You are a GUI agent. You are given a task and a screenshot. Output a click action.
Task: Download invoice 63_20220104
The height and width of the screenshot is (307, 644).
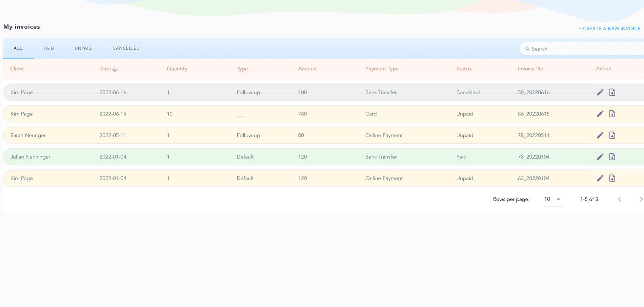pyautogui.click(x=612, y=178)
